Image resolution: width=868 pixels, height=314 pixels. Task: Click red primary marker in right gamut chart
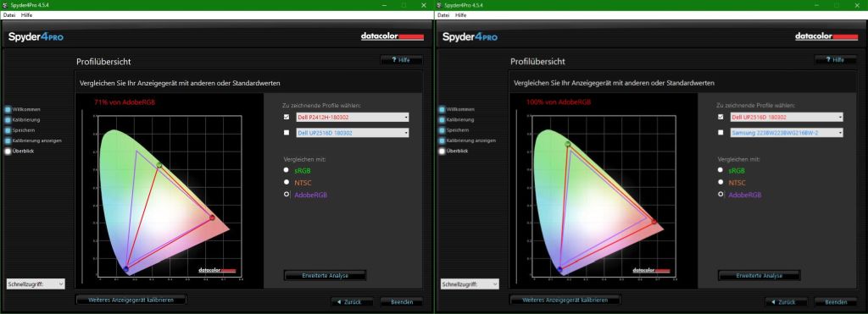point(654,221)
